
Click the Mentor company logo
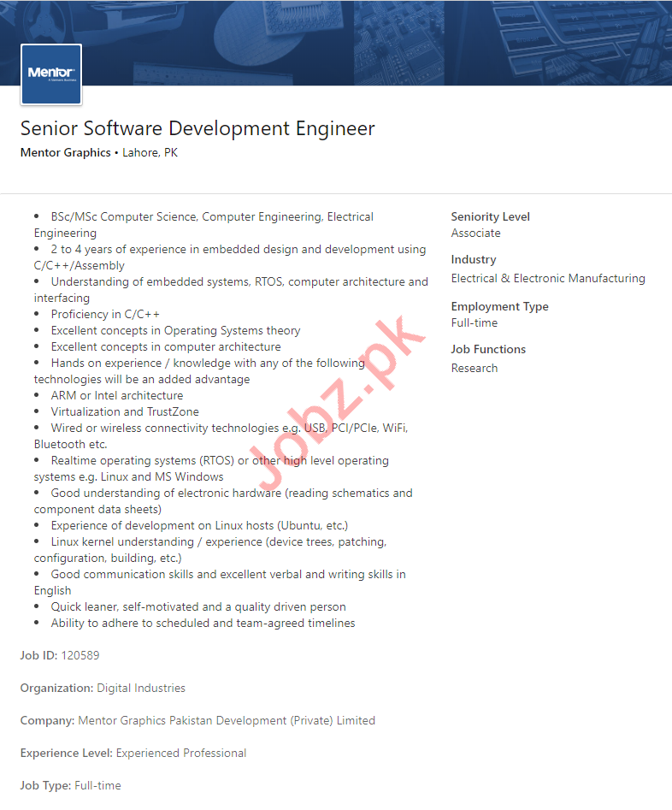[x=51, y=74]
